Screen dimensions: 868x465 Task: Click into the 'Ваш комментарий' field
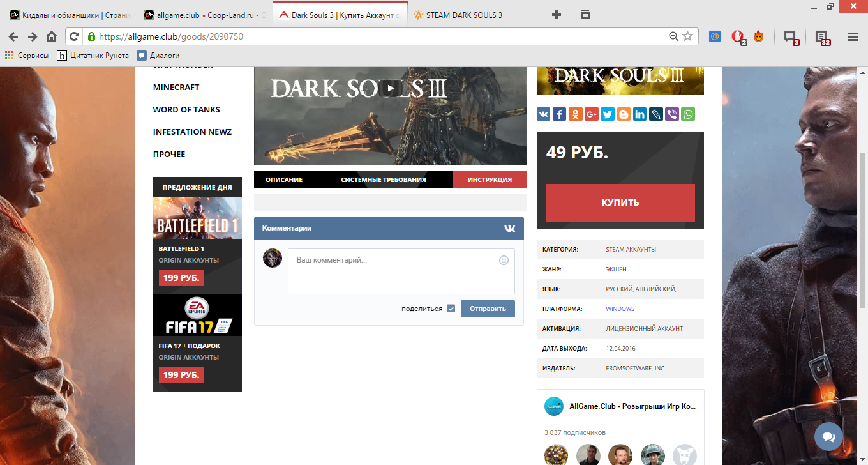pyautogui.click(x=401, y=271)
